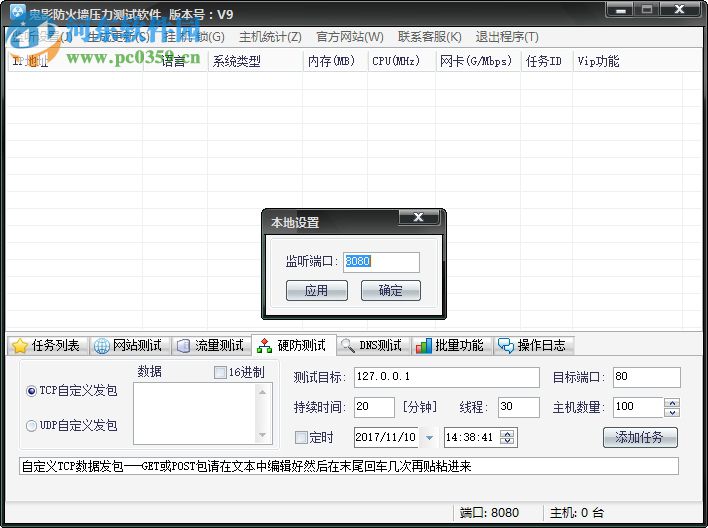
Task: Click the 内存(MB) column header
Action: 335,61
